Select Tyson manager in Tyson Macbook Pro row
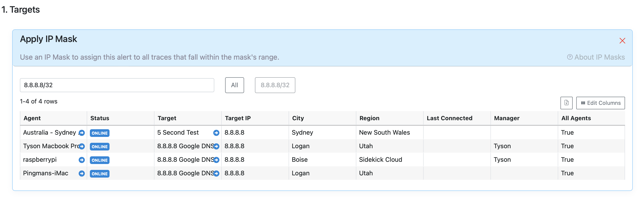Screen dimensions: 644x197 (x=502, y=146)
